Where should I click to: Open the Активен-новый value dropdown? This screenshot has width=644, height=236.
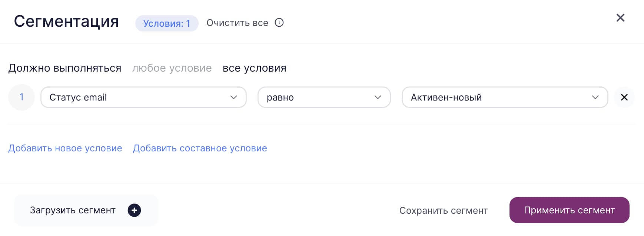point(505,97)
